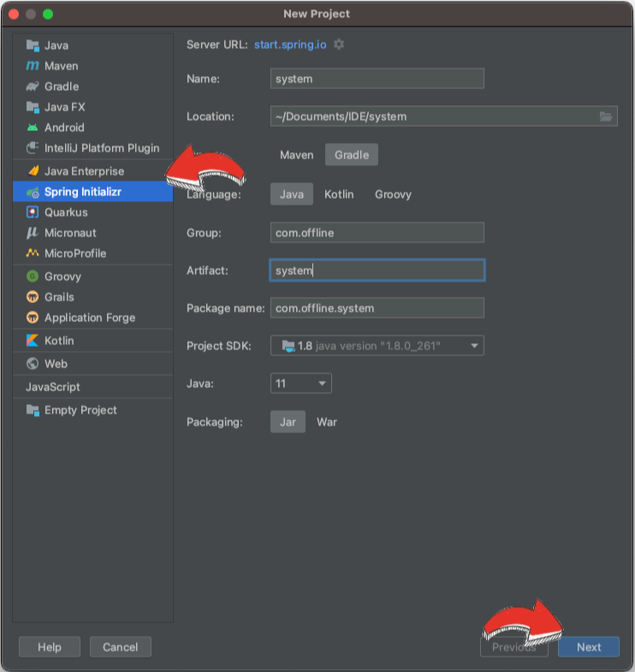This screenshot has width=635, height=672.
Task: Click the Application Forge icon
Action: (x=33, y=317)
